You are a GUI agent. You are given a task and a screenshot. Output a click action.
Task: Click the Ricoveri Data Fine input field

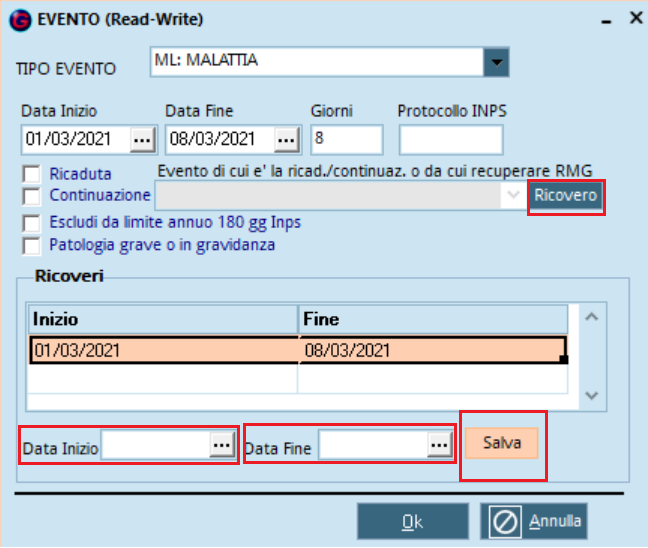click(373, 445)
